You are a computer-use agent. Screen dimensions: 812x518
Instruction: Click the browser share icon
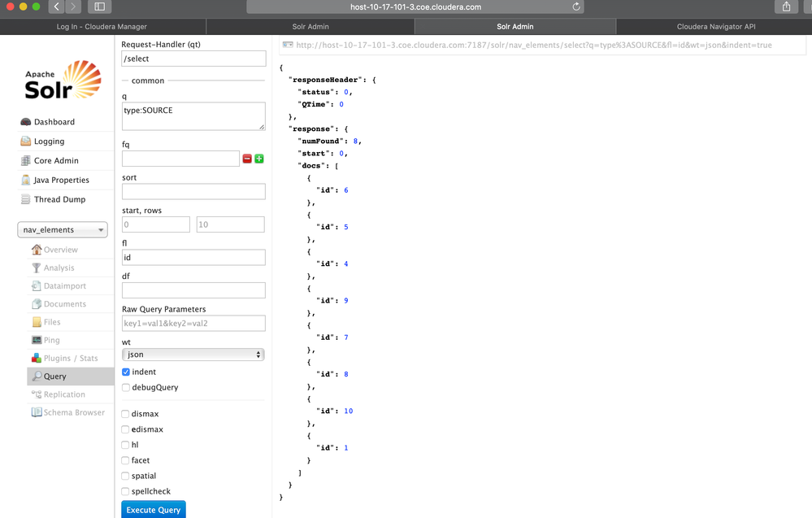tap(786, 7)
